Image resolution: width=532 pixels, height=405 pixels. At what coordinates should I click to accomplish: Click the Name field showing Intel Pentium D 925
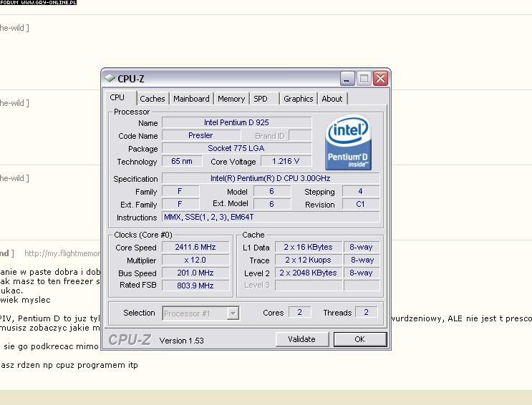[236, 123]
